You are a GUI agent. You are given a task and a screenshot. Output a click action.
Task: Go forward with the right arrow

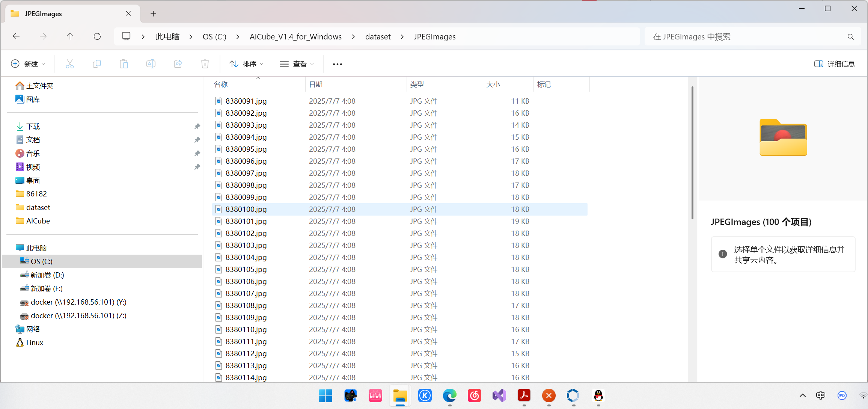point(43,36)
